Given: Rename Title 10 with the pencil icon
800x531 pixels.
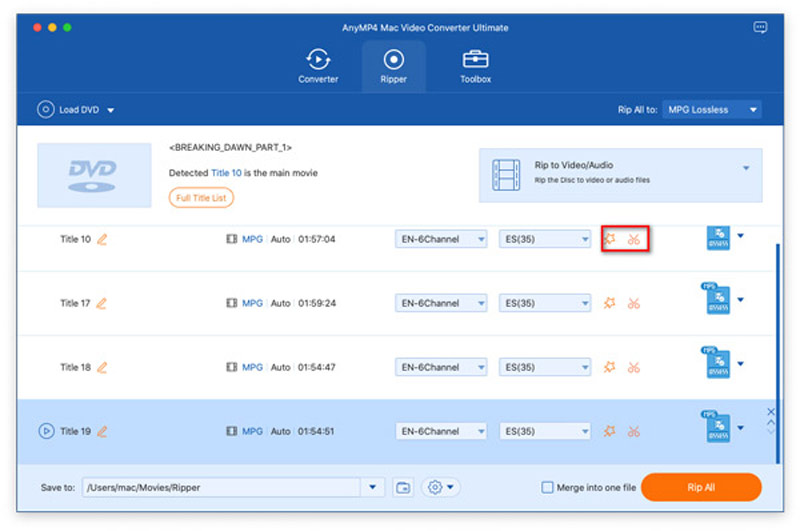Looking at the screenshot, I should pyautogui.click(x=102, y=239).
